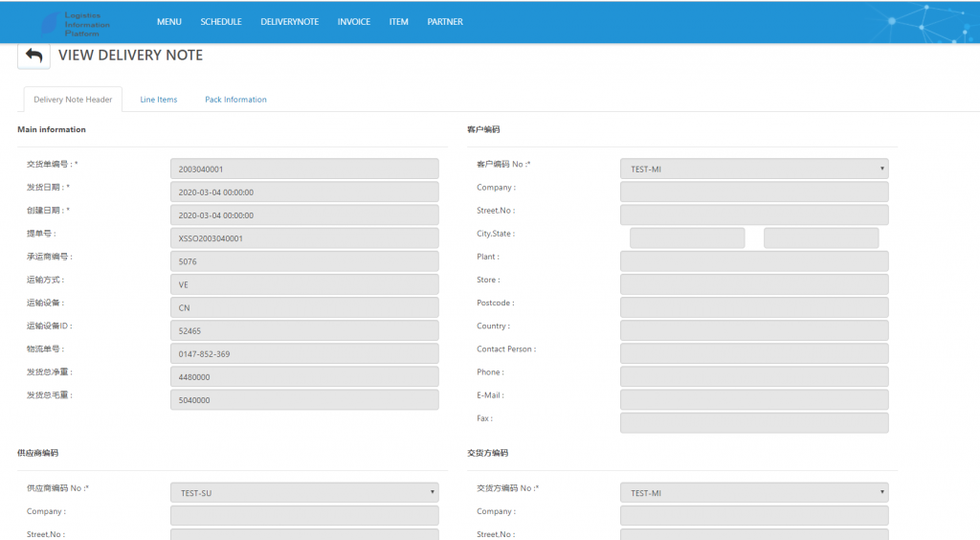The image size is (980, 540).
Task: Expand the 供应商编码 No dropdown showing TEST-SU
Action: pyautogui.click(x=304, y=492)
